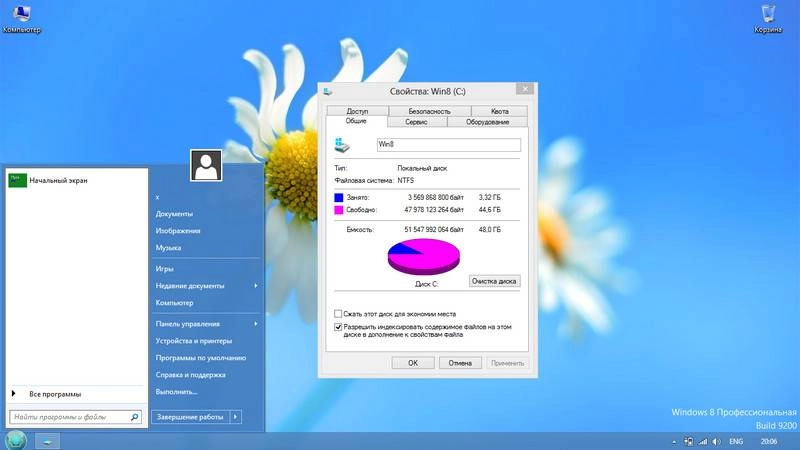Open Изображения in Start menu

[178, 231]
